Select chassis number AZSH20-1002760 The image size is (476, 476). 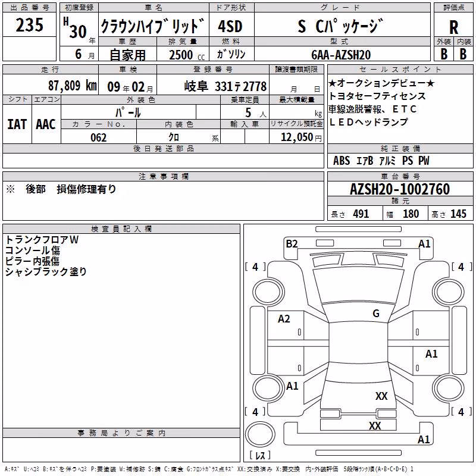400,189
